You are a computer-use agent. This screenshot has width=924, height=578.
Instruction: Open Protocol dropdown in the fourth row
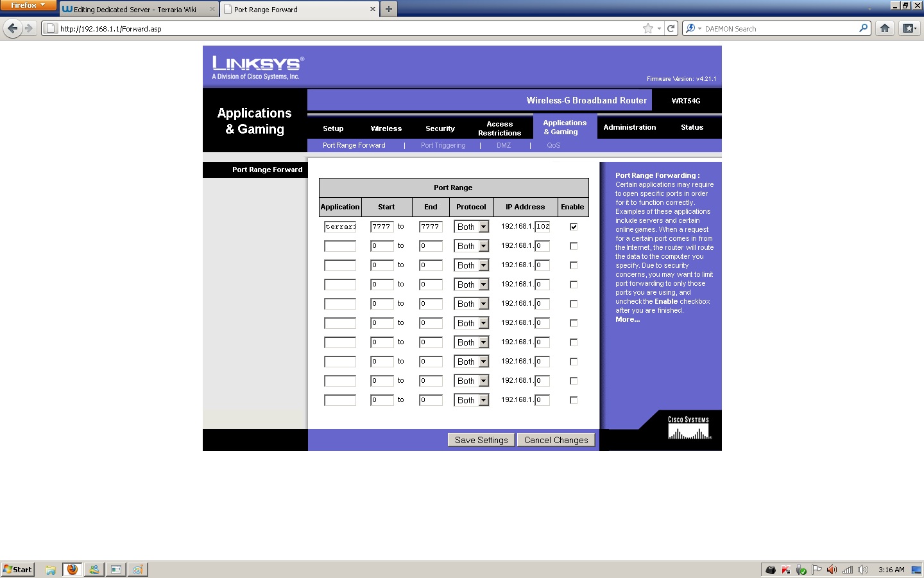click(472, 285)
